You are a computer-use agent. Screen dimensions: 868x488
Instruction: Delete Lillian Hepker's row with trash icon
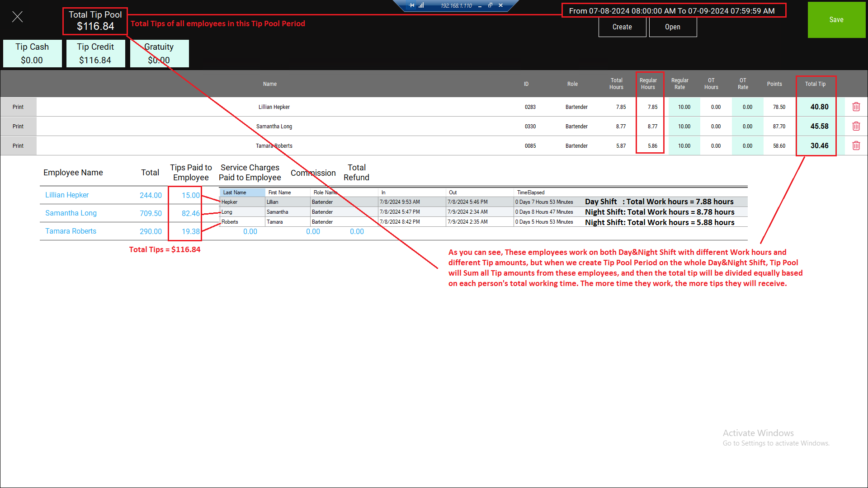[856, 107]
